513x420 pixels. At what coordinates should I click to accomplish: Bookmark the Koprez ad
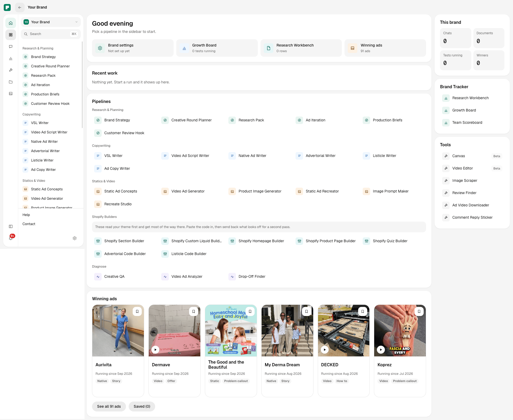419,311
